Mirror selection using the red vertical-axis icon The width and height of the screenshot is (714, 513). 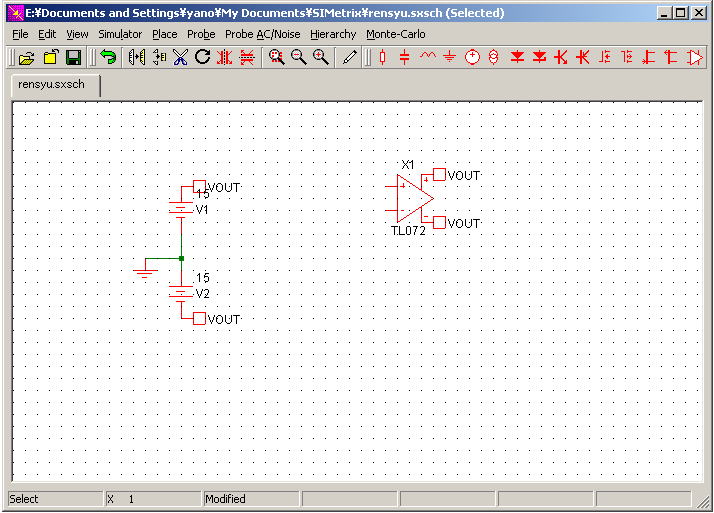point(224,58)
